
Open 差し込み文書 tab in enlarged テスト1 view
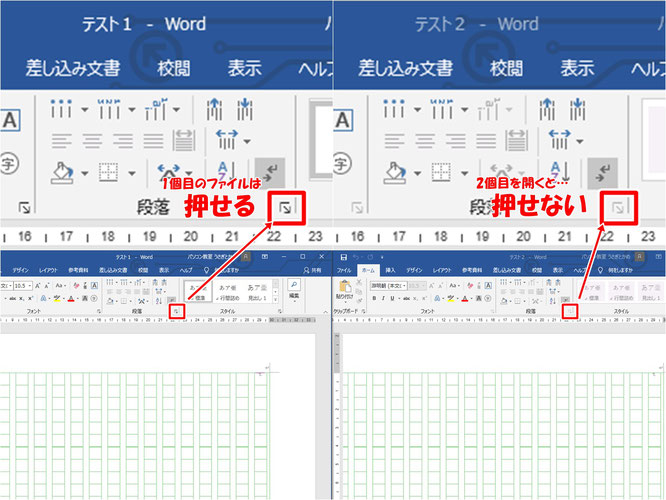[x=73, y=68]
